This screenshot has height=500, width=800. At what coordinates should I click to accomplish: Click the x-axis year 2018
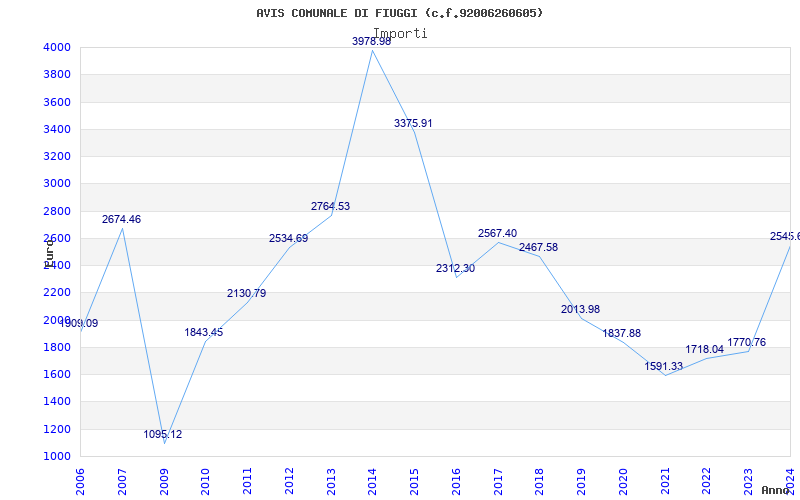tap(540, 482)
